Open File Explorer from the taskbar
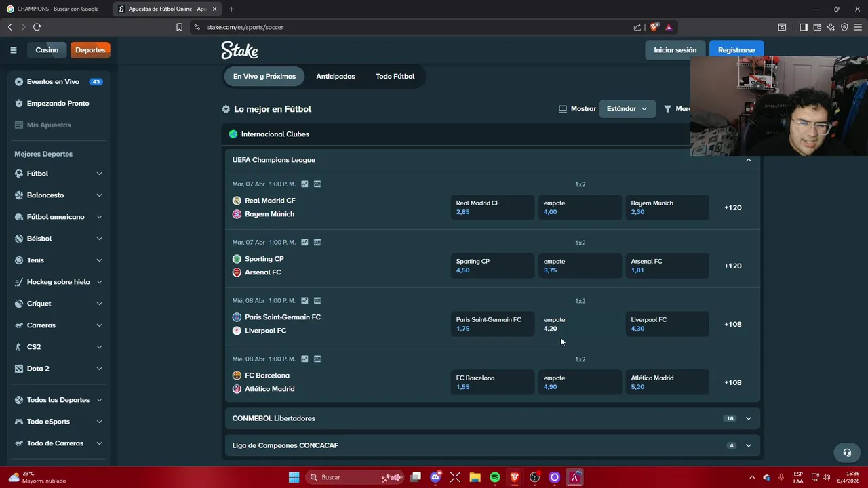This screenshot has height=488, width=868. pos(475,477)
